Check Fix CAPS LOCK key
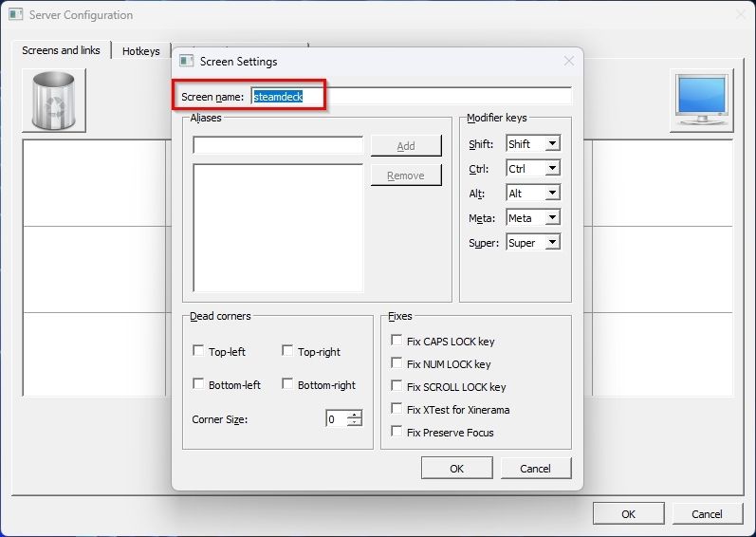The width and height of the screenshot is (756, 537). [x=396, y=341]
